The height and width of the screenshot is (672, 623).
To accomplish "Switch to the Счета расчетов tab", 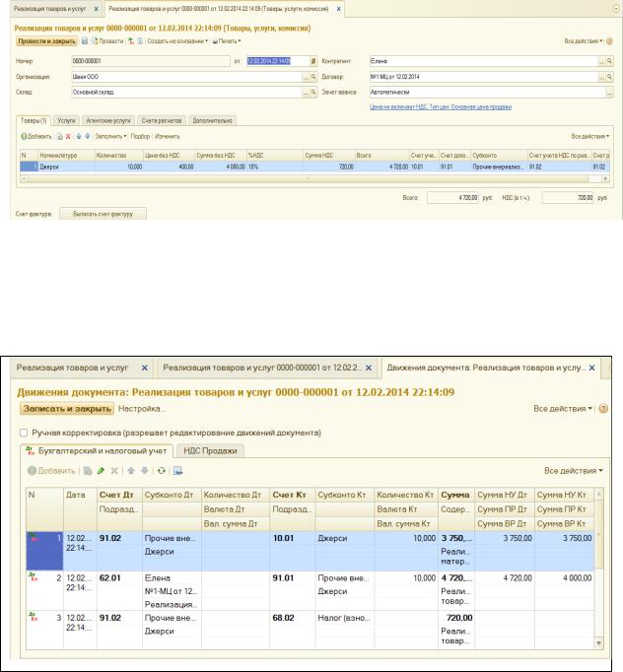I will (x=162, y=121).
